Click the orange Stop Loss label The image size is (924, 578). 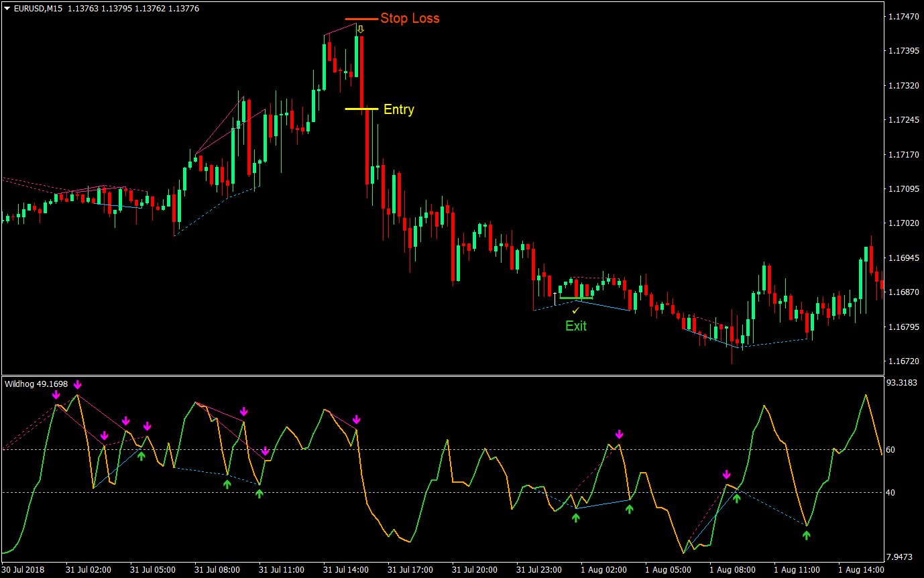click(x=409, y=19)
